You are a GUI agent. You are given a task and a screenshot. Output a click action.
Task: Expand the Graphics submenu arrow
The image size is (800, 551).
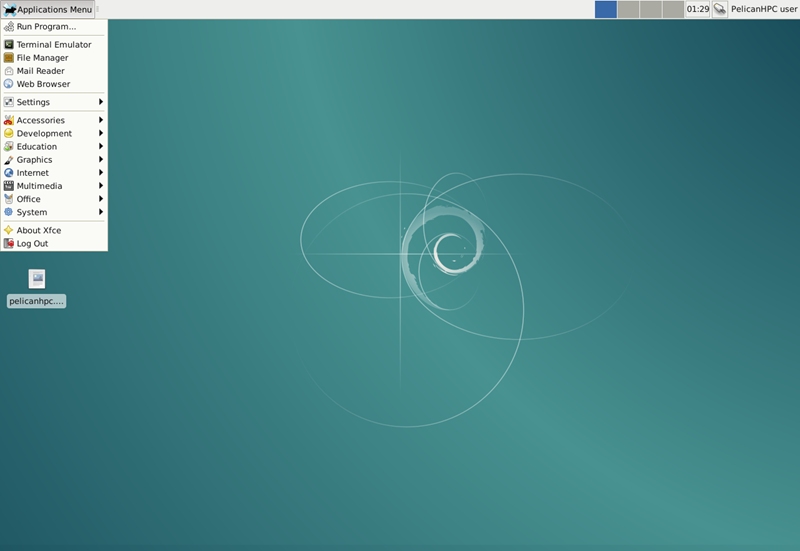click(101, 160)
